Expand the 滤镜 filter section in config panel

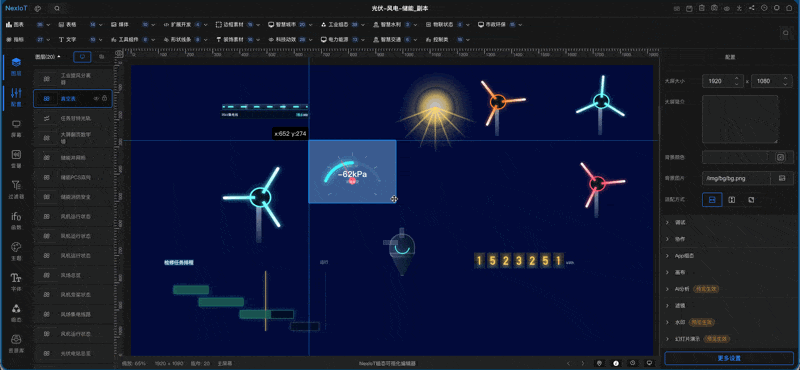point(729,305)
